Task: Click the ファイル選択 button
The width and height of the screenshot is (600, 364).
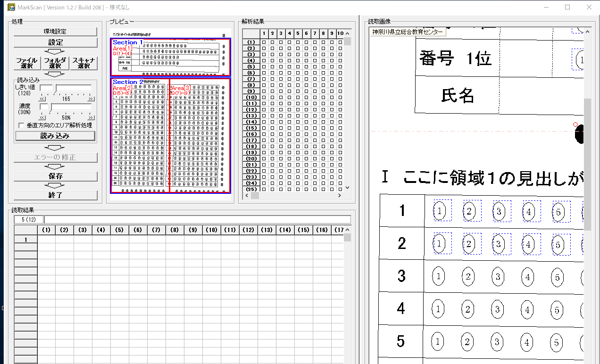Action: [x=26, y=63]
